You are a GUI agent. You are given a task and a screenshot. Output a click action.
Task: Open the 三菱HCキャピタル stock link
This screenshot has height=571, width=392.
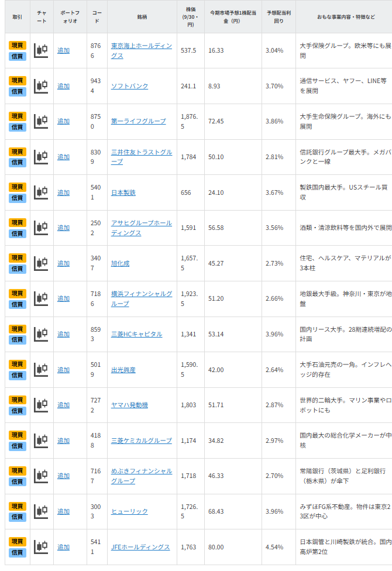coord(137,334)
